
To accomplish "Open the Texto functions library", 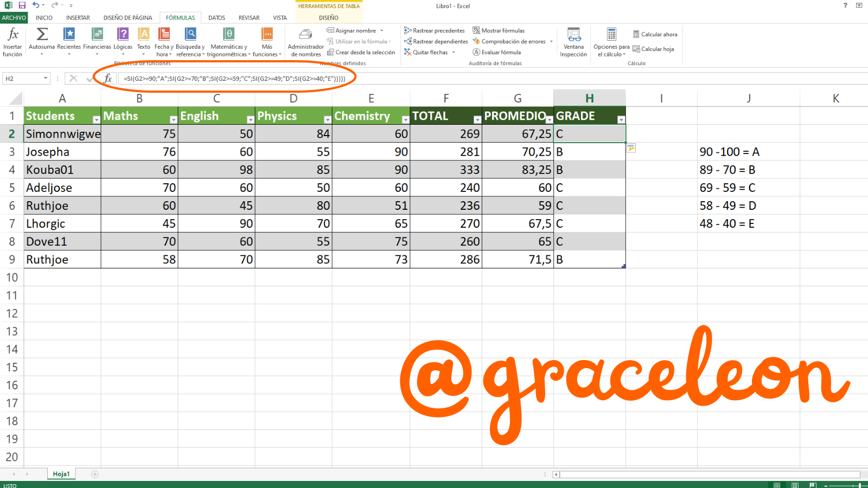I will (x=144, y=42).
